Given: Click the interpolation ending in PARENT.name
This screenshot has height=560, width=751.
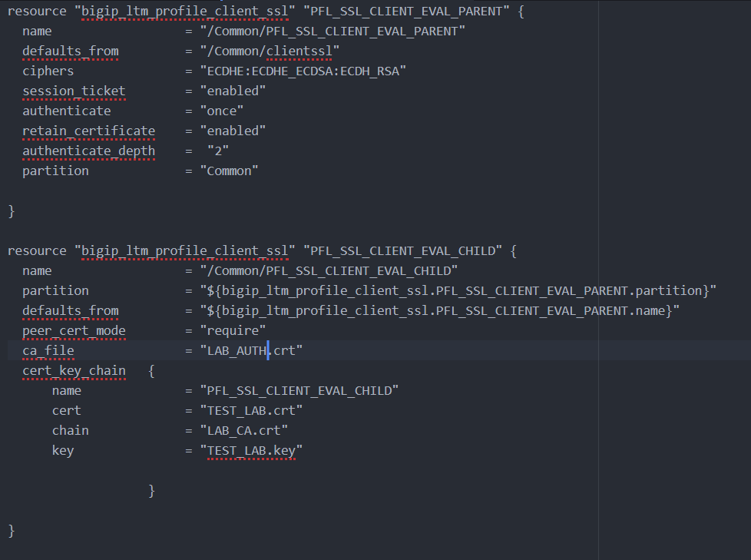Looking at the screenshot, I should click(x=439, y=311).
